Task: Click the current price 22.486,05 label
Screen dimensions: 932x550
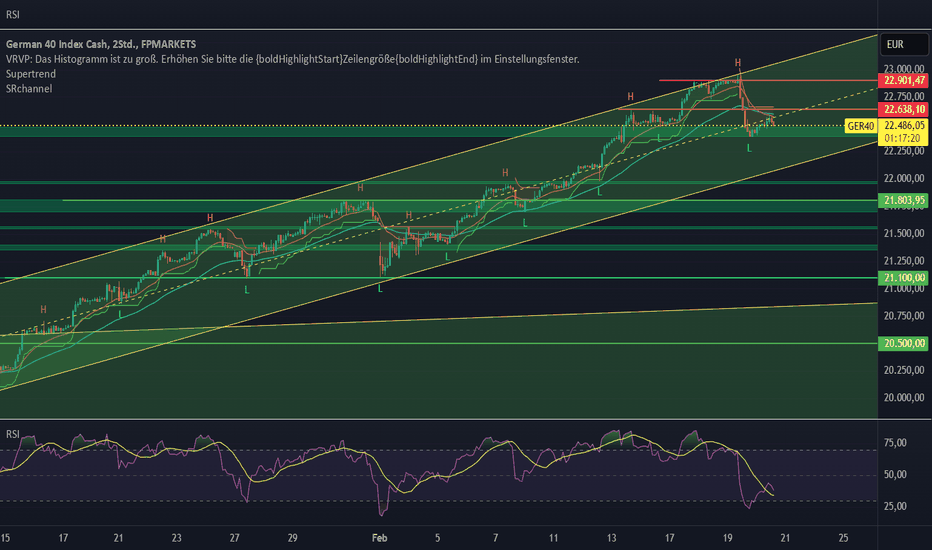Action: tap(903, 125)
